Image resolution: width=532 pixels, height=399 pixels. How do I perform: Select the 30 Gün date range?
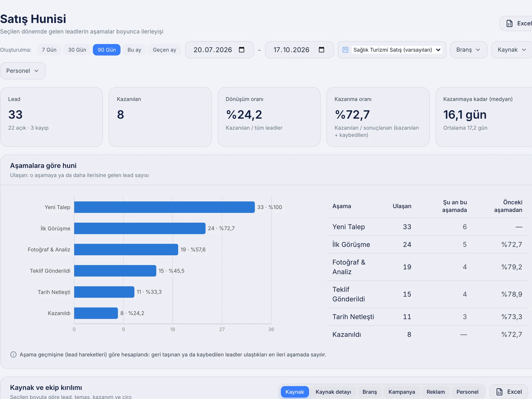pyautogui.click(x=77, y=50)
